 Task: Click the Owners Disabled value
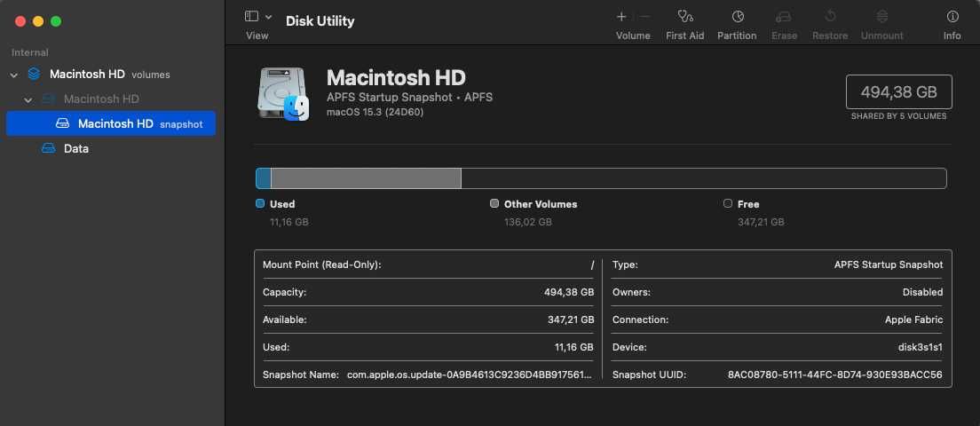point(922,292)
